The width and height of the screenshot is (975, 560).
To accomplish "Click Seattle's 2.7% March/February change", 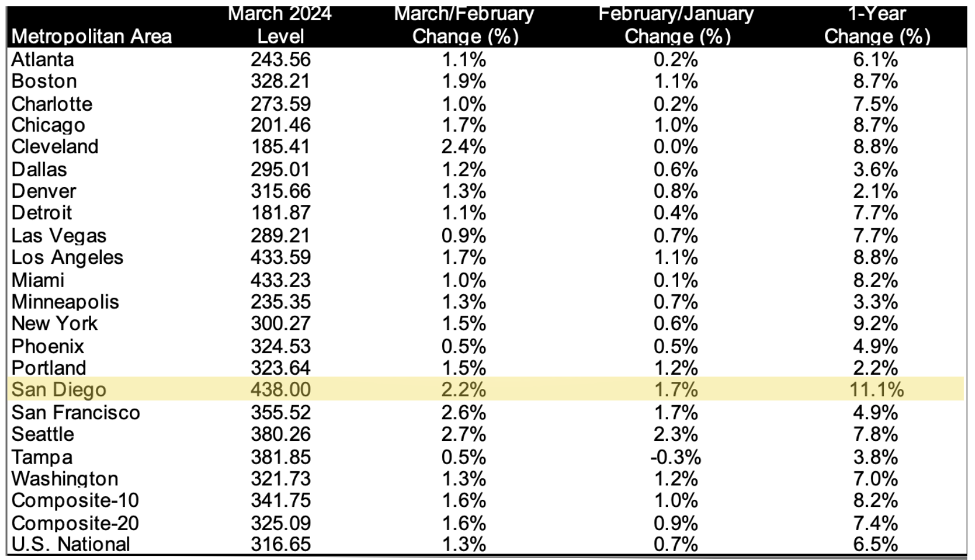I will [x=464, y=434].
